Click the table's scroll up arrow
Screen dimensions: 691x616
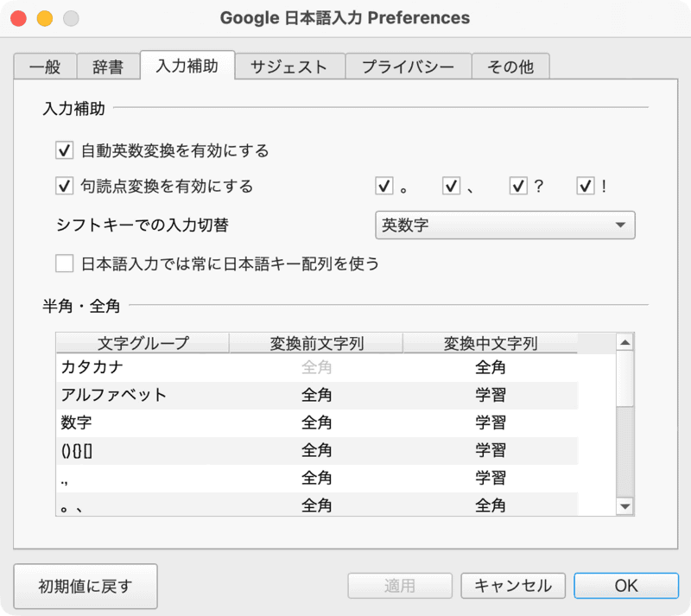(624, 342)
